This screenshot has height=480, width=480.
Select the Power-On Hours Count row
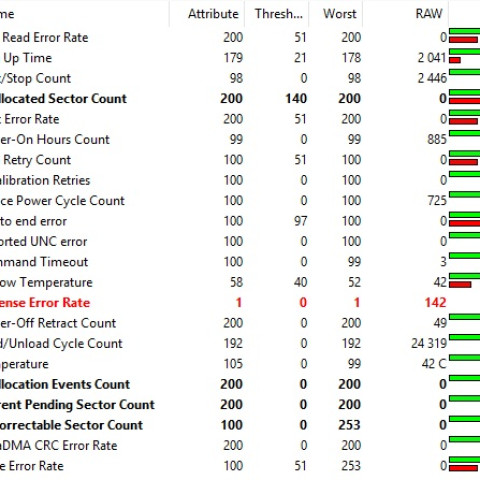(x=240, y=139)
